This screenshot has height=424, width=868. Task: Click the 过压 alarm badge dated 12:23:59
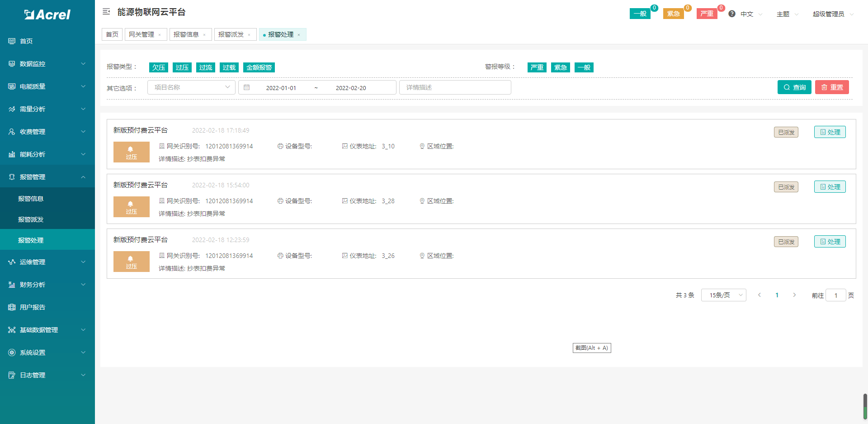pos(132,262)
